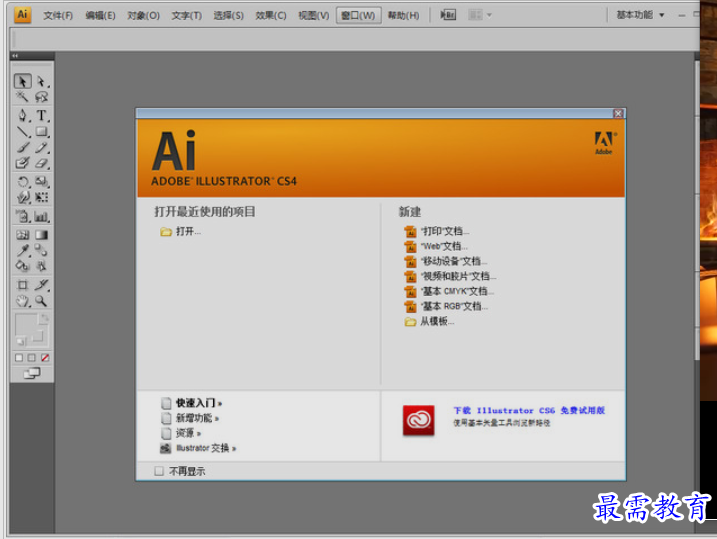Open the 帮助(H) menu
Image resolution: width=717 pixels, height=539 pixels.
point(403,16)
